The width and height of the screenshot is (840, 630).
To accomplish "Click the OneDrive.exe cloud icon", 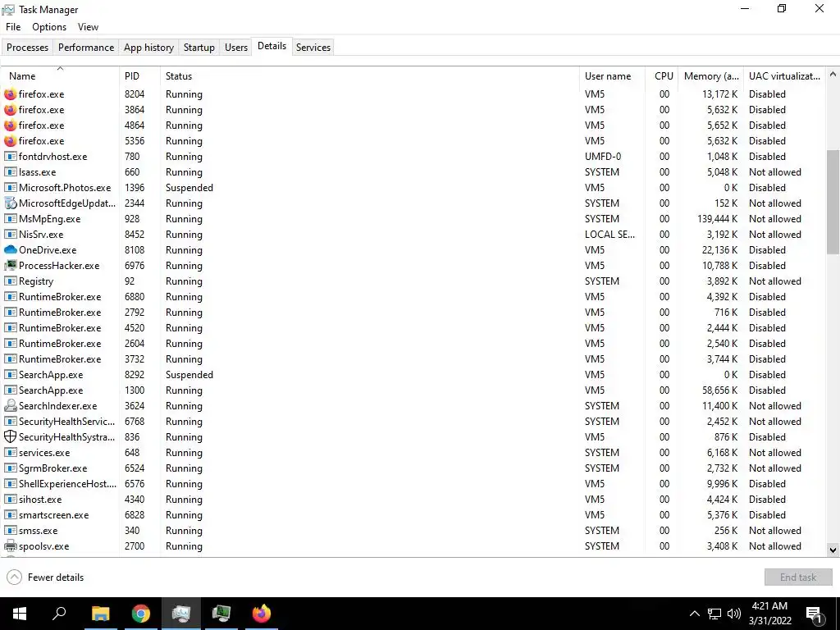I will (10, 249).
